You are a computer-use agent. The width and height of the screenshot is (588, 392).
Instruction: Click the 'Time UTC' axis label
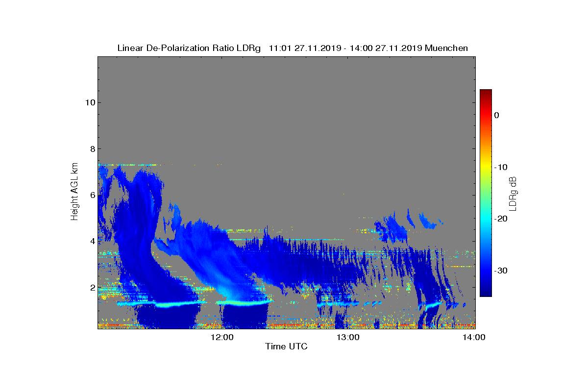(287, 346)
